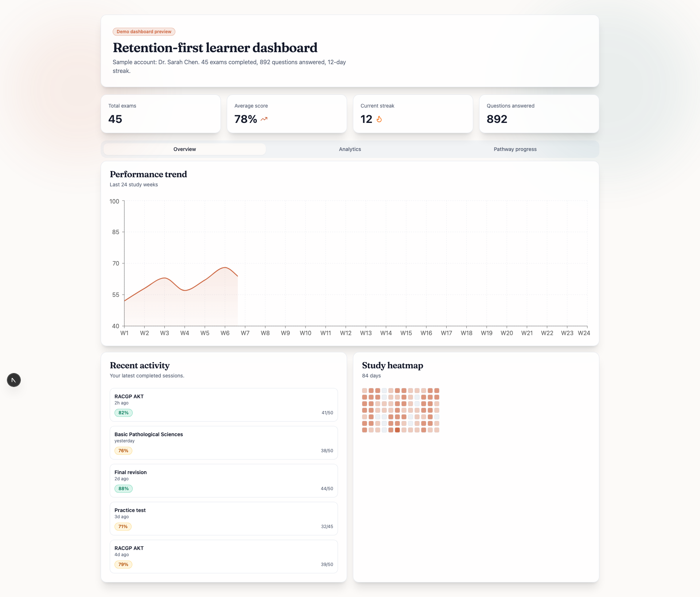
Task: Click the Questions answered stat card
Action: click(539, 114)
